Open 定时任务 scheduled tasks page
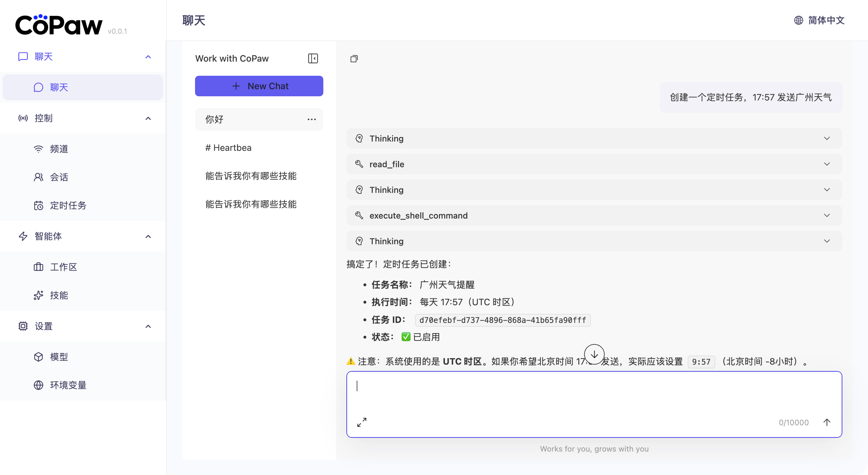Image resolution: width=868 pixels, height=475 pixels. [68, 205]
